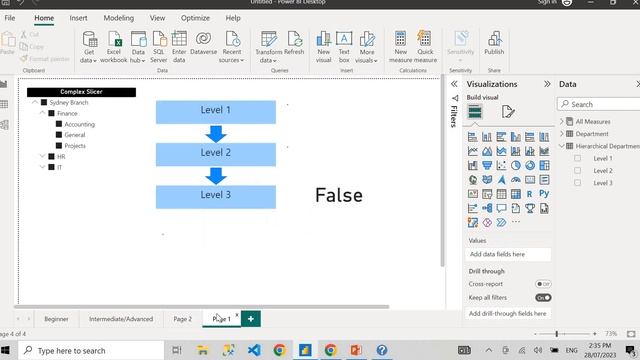This screenshot has width=640, height=360.
Task: Open More visuals menu
Action: (x=367, y=47)
